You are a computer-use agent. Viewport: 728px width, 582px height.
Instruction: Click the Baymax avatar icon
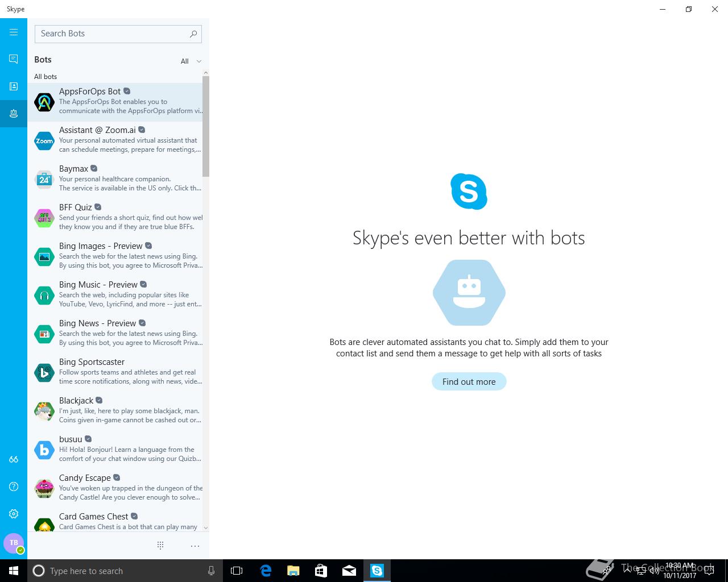(x=44, y=180)
